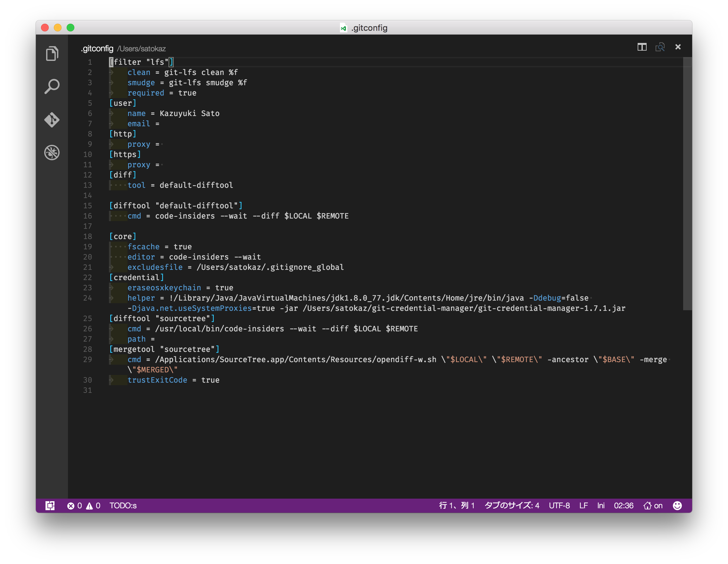Click the extensions-disabled icon in the sidebar
728x564 pixels.
(52, 152)
